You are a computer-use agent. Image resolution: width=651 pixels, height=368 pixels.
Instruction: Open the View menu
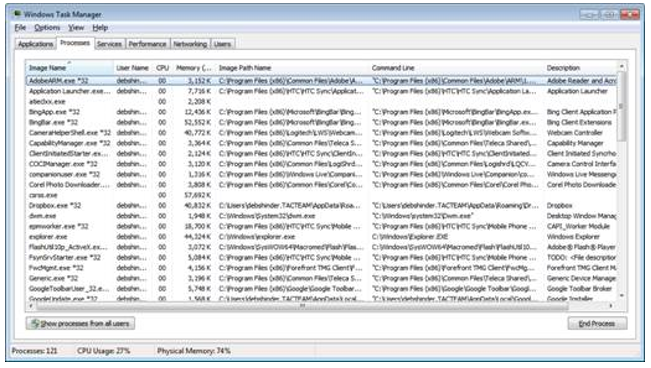pos(76,28)
